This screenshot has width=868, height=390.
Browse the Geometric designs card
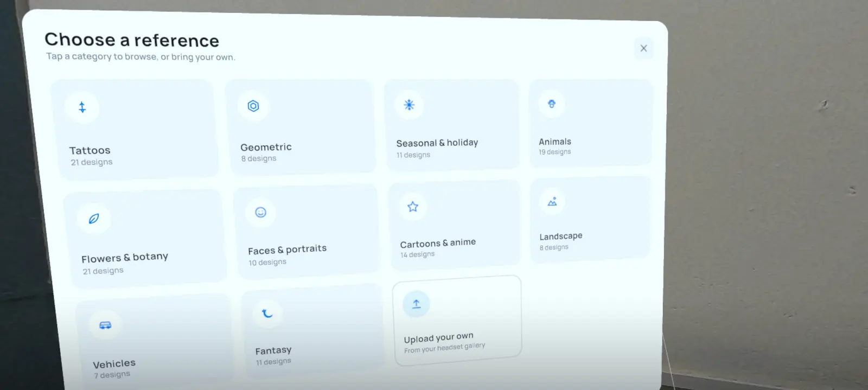point(302,127)
